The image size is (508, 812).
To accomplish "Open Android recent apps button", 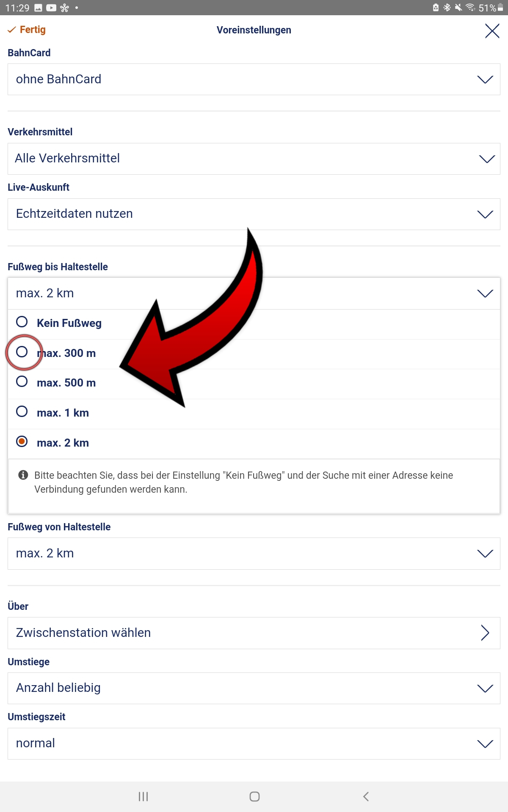I will point(143,796).
